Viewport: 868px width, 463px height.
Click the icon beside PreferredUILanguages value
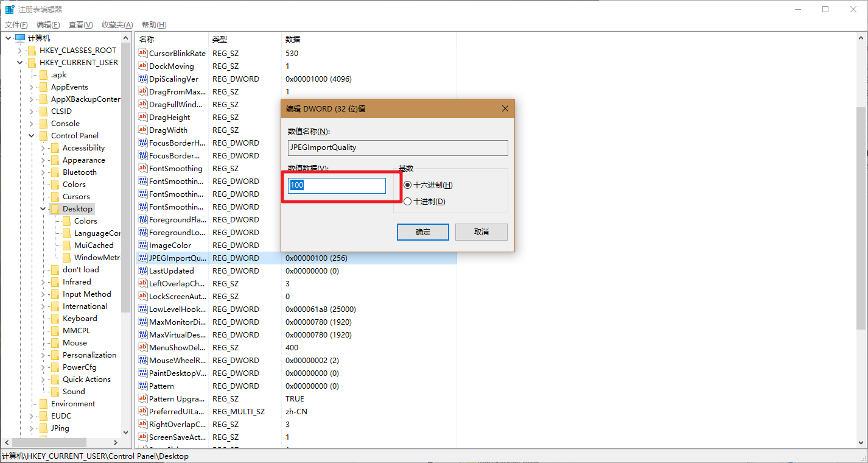click(143, 412)
